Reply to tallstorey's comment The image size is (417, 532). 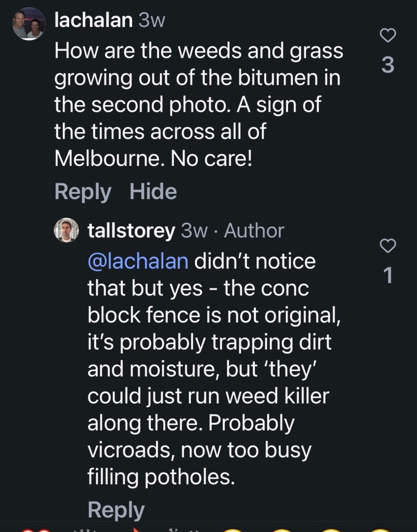[x=116, y=510]
